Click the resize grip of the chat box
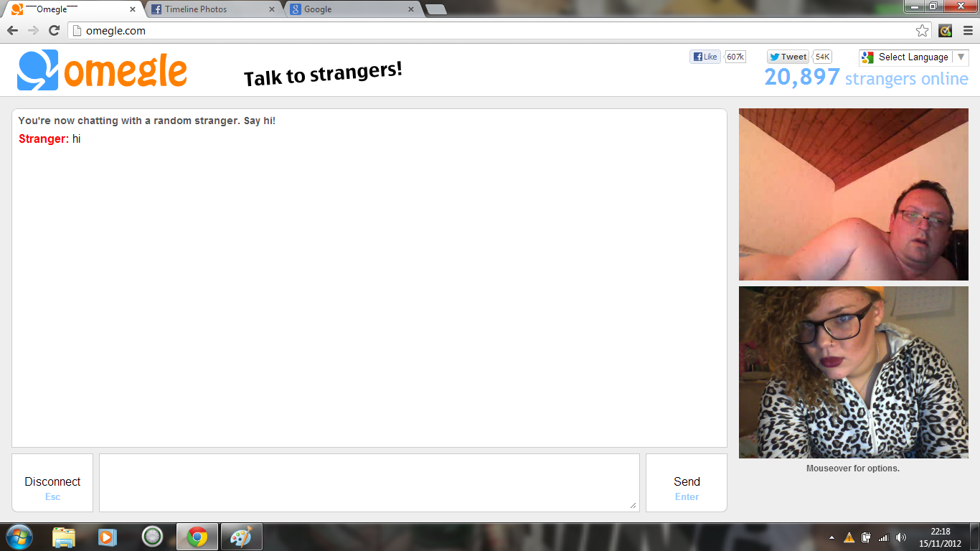 (633, 506)
